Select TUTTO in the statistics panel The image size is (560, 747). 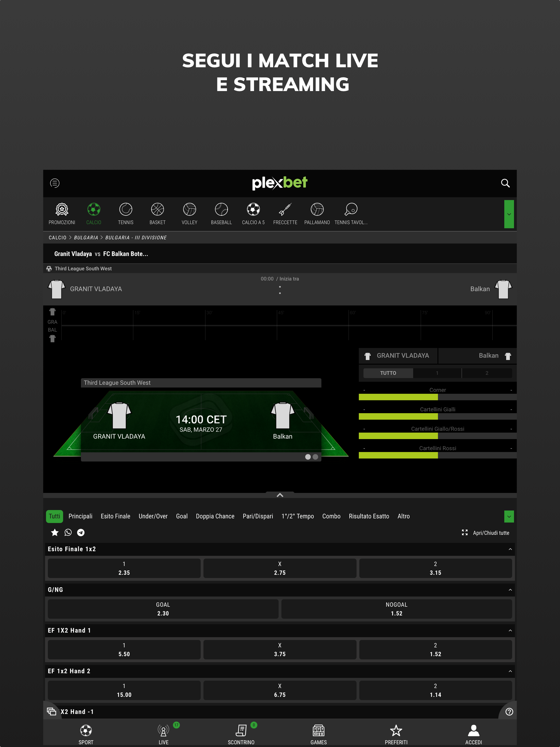tap(388, 373)
